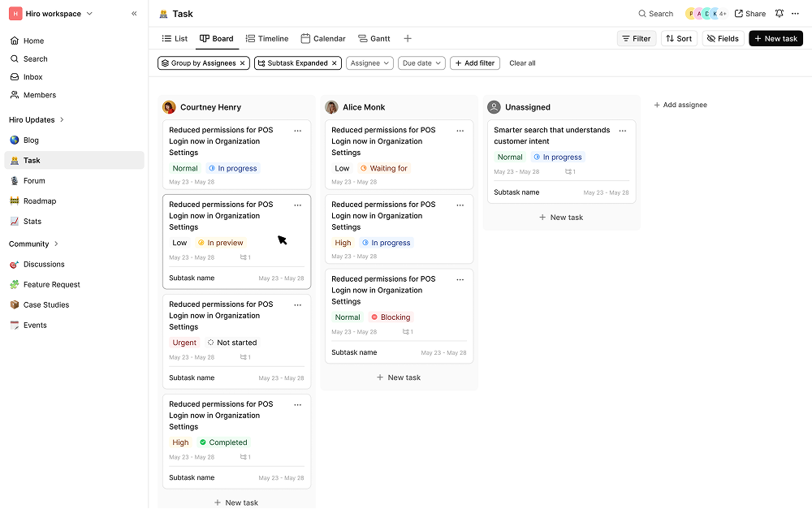Open Feature Request from the sidebar
This screenshot has width=812, height=509.
51,284
